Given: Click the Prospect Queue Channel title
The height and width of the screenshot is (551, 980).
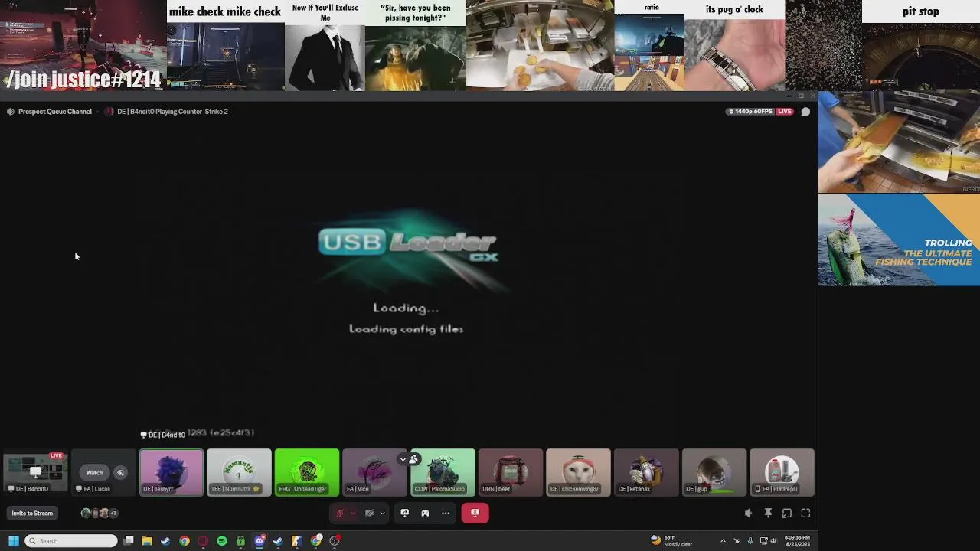Looking at the screenshot, I should (x=55, y=112).
